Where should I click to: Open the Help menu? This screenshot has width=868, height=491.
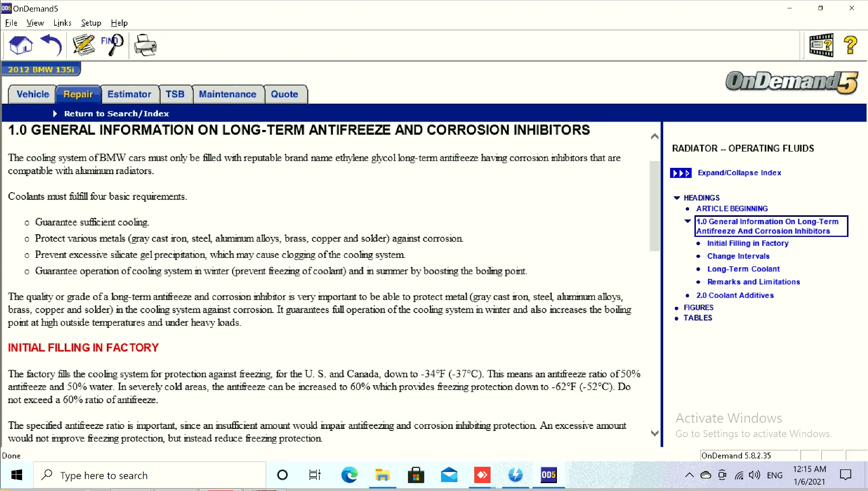coord(119,23)
